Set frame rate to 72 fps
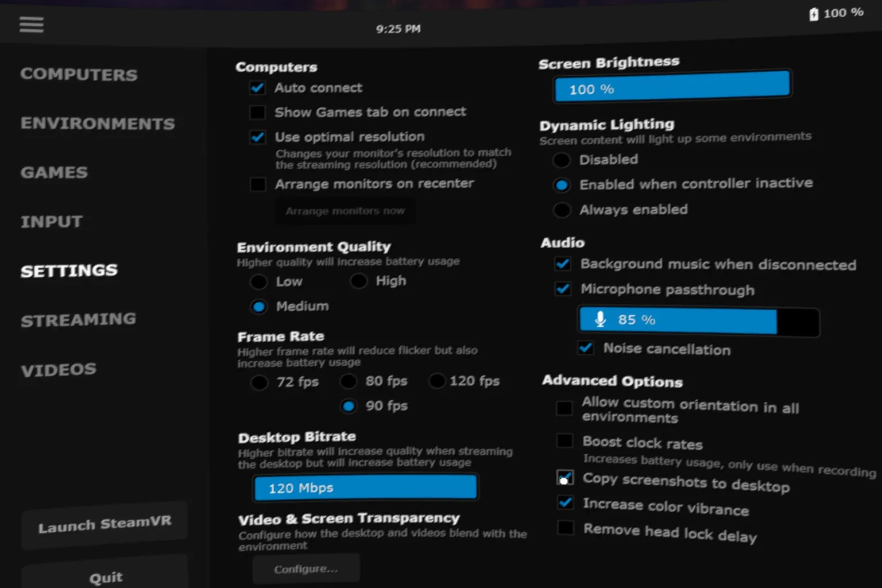Viewport: 882px width, 588px height. coord(259,382)
